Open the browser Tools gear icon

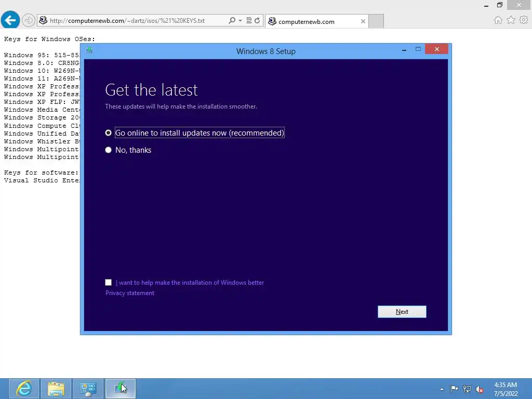[x=524, y=20]
